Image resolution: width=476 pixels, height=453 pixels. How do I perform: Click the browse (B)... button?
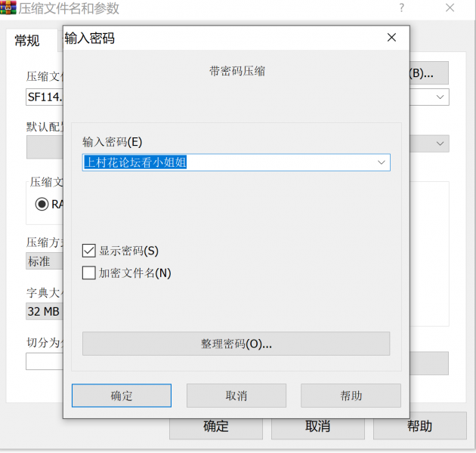pyautogui.click(x=428, y=73)
